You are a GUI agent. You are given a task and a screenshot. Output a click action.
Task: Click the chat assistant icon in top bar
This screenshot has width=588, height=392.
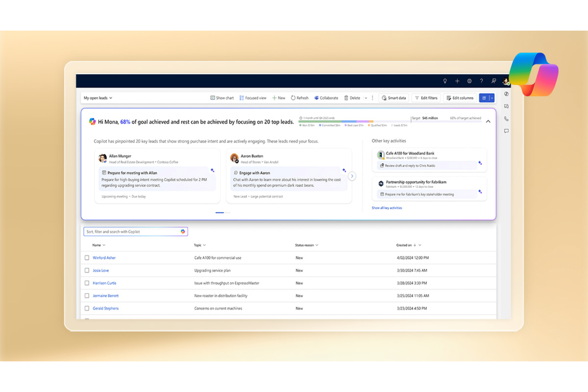coord(494,81)
